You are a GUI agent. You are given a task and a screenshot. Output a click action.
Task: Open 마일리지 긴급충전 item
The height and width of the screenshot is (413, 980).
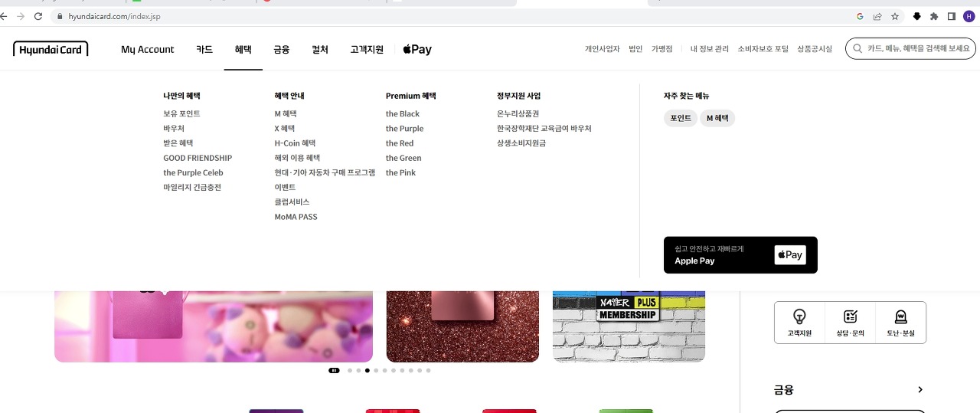(192, 187)
